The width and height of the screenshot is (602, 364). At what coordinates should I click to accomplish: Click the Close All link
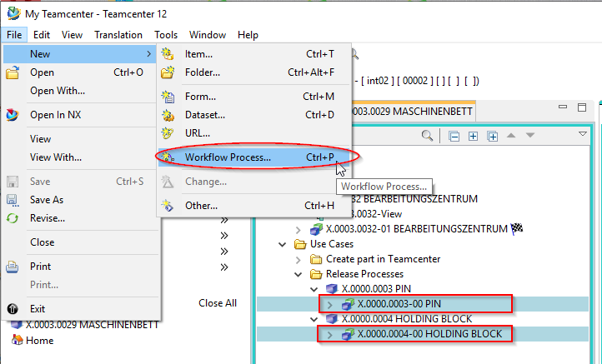coord(218,303)
